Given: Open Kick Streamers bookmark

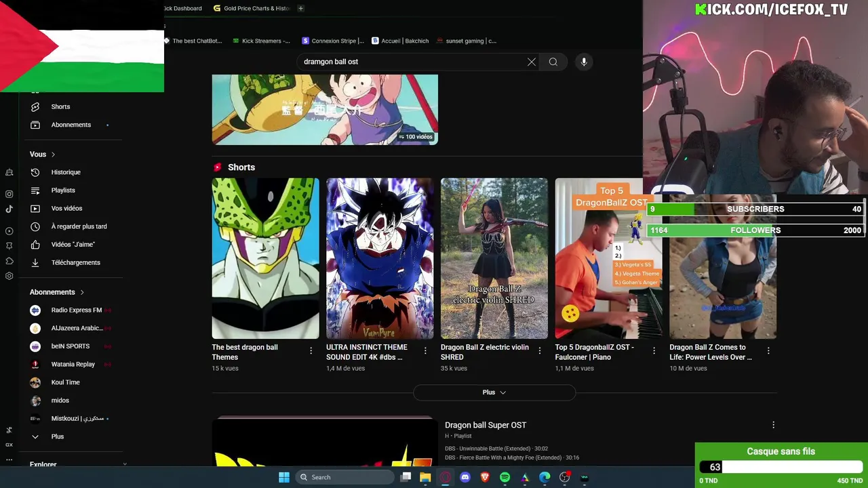Looking at the screenshot, I should point(261,41).
